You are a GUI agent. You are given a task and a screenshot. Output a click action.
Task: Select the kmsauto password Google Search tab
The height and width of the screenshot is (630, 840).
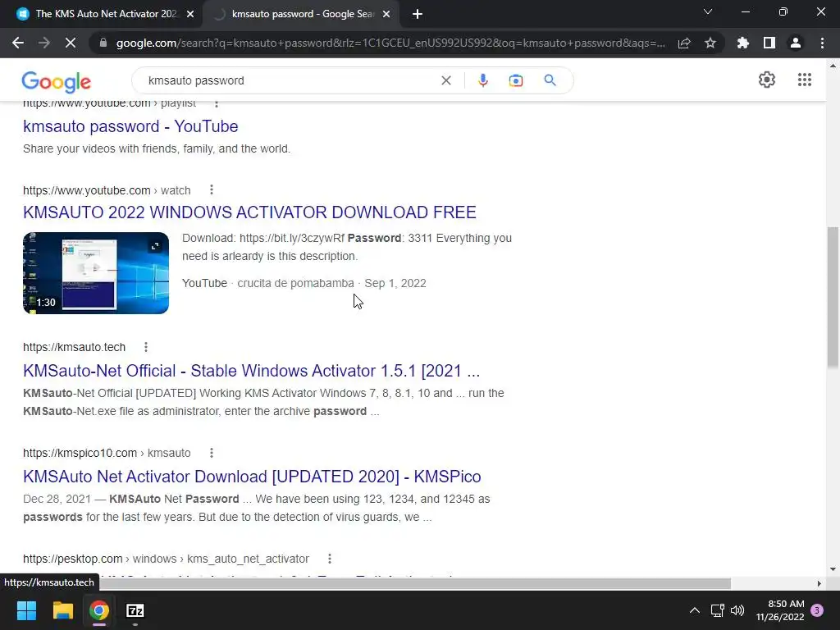click(x=300, y=14)
